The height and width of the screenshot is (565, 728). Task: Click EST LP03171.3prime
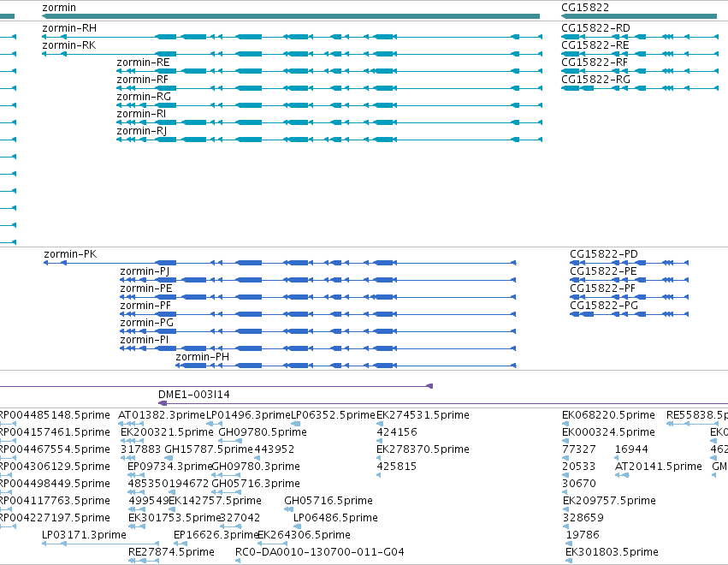coord(84,535)
